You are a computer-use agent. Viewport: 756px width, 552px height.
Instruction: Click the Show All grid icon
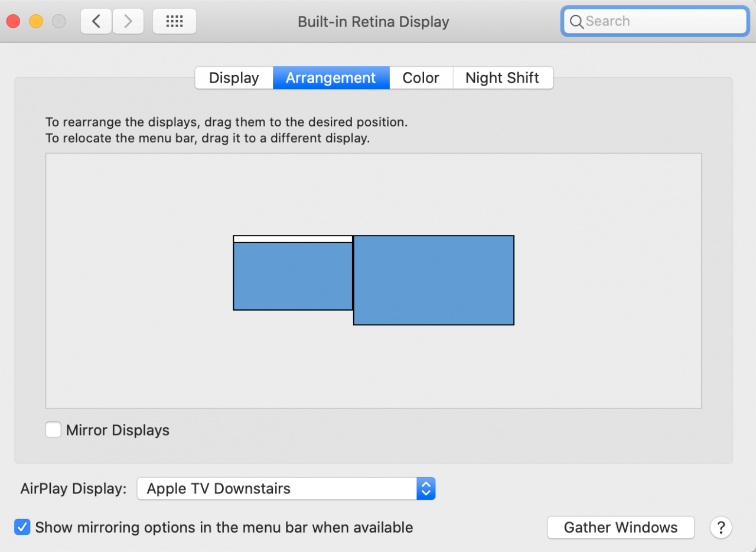point(174,21)
